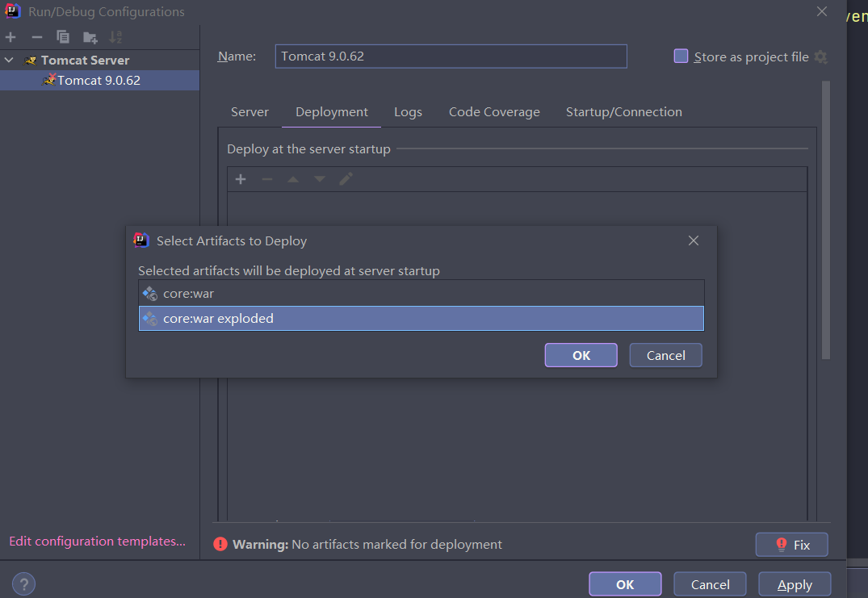Click OK in Run/Debug Configurations
Viewport: 868px width, 598px height.
click(626, 584)
